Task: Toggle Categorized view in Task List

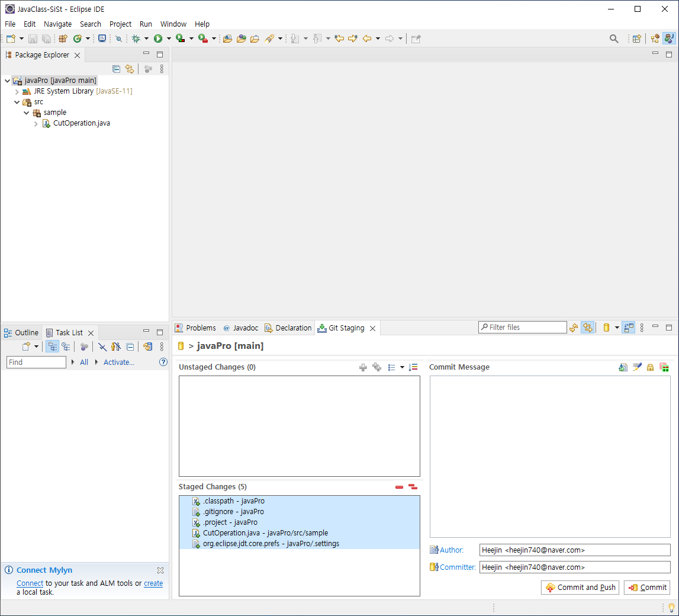Action: [x=53, y=346]
